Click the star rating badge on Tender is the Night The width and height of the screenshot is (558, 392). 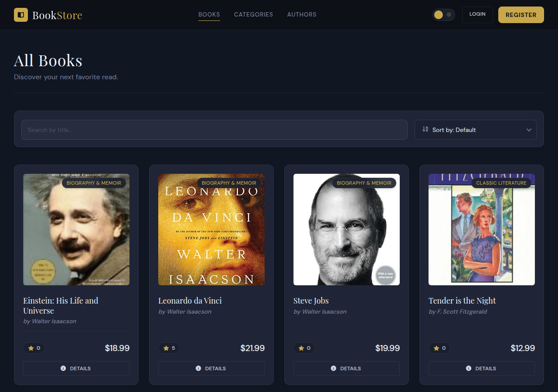point(439,348)
